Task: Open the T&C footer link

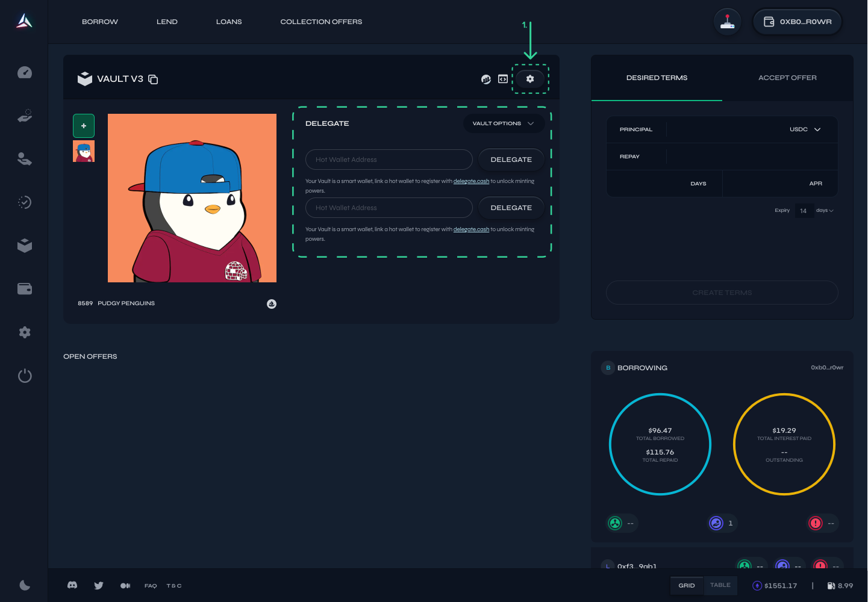Action: [174, 586]
